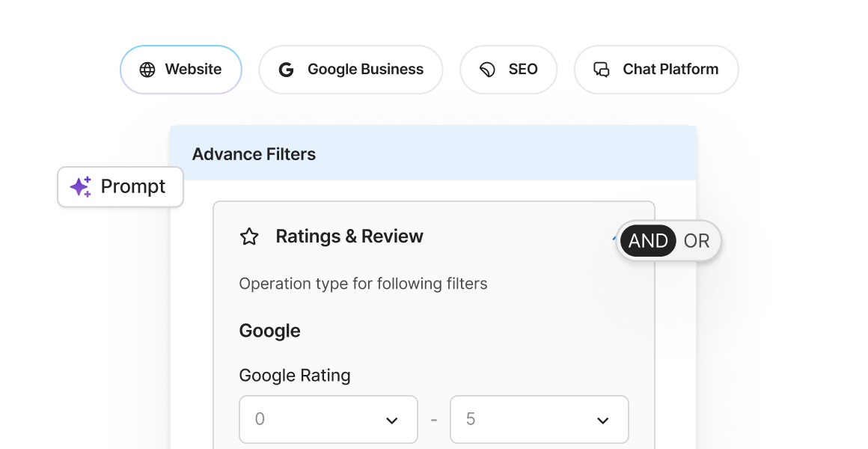Click the Google section heading
868x449 pixels.
(269, 331)
